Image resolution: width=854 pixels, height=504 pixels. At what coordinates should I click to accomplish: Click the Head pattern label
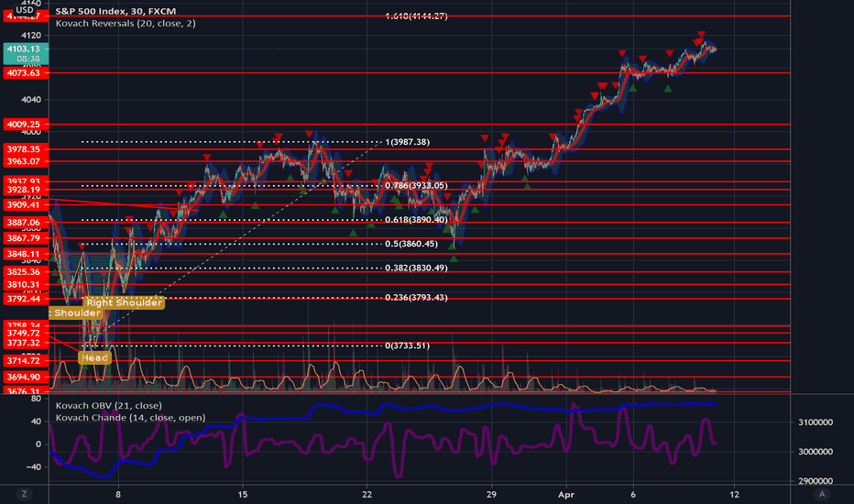(94, 358)
